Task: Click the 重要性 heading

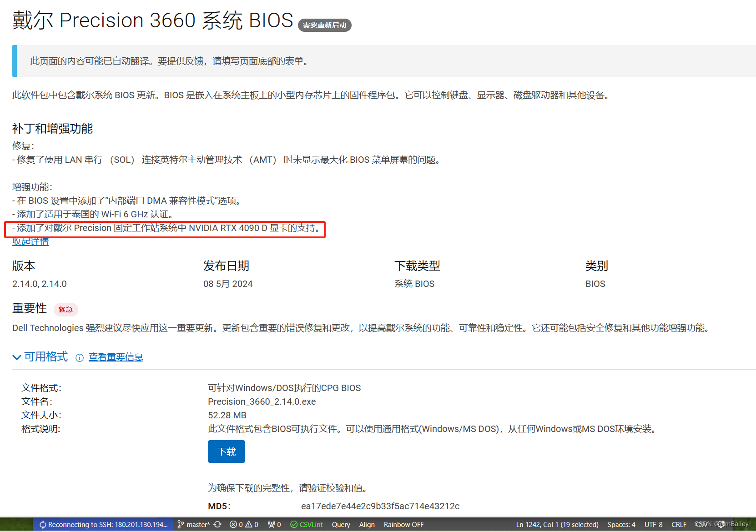Action: 30,308
